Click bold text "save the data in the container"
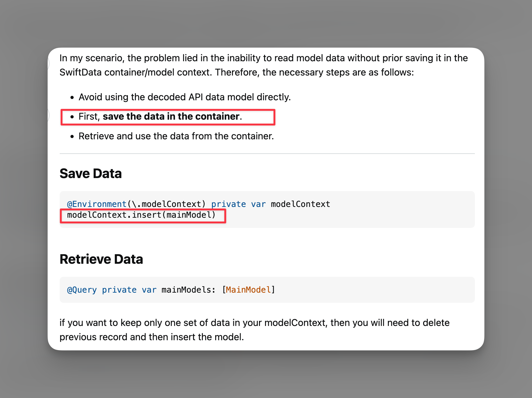The image size is (532, 398). 171,116
